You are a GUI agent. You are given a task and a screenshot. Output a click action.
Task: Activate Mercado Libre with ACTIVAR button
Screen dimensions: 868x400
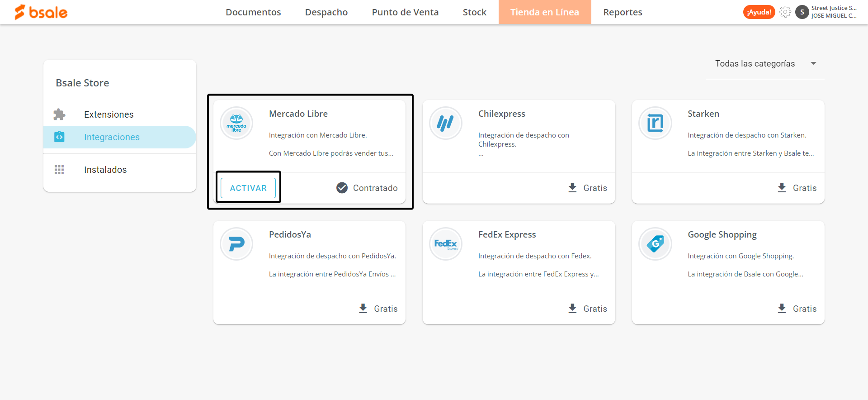[248, 188]
